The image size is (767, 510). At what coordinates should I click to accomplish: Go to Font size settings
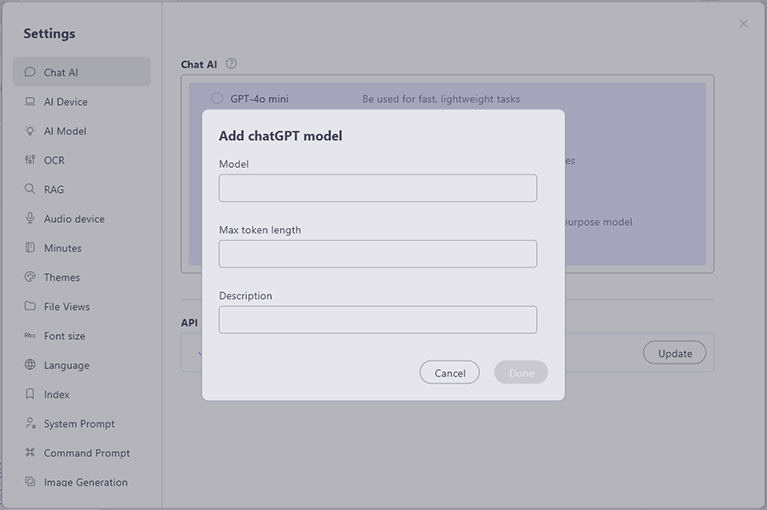point(64,336)
